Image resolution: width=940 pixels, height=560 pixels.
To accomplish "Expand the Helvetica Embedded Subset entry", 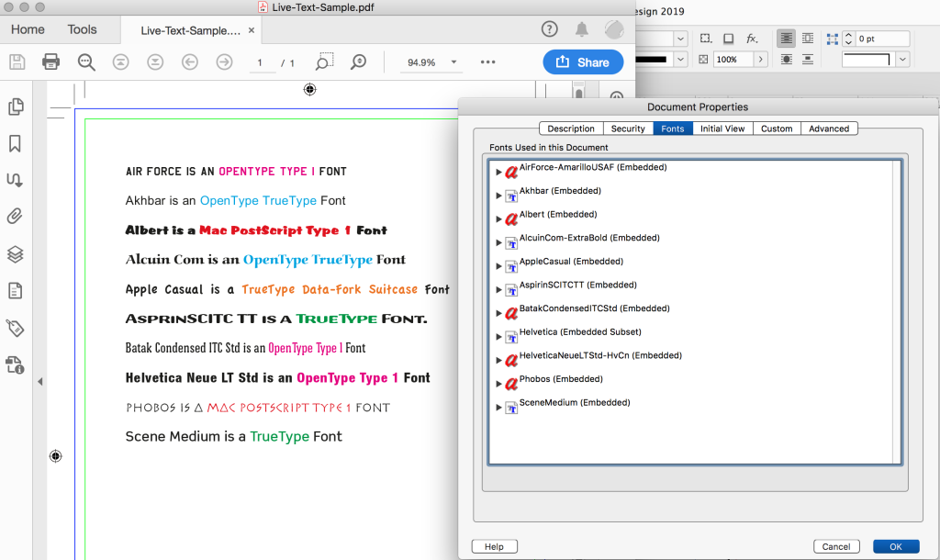I will point(498,336).
